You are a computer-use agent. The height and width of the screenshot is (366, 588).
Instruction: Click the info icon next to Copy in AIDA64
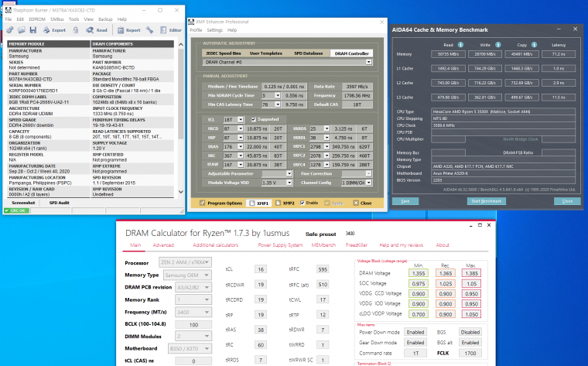pyautogui.click(x=534, y=45)
